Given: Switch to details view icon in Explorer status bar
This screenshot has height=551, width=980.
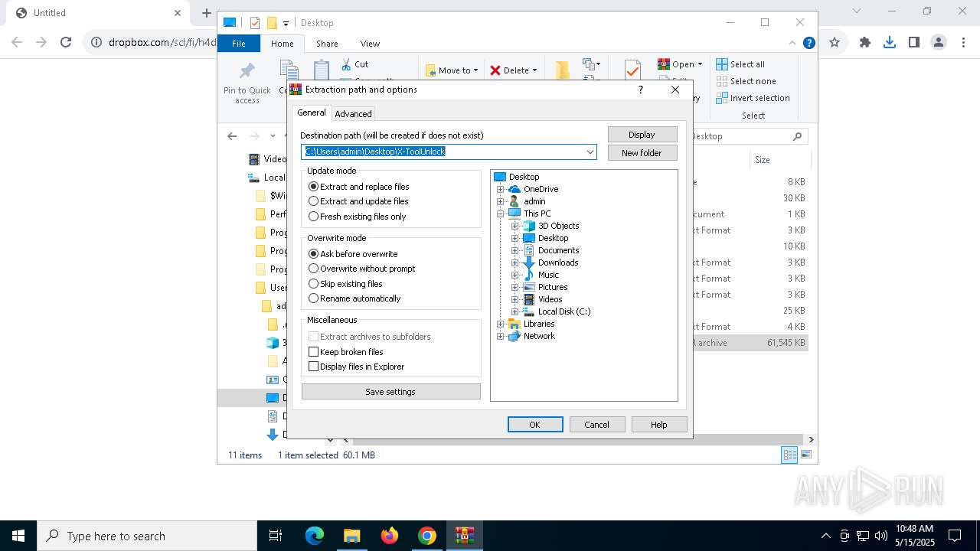Looking at the screenshot, I should click(x=789, y=455).
